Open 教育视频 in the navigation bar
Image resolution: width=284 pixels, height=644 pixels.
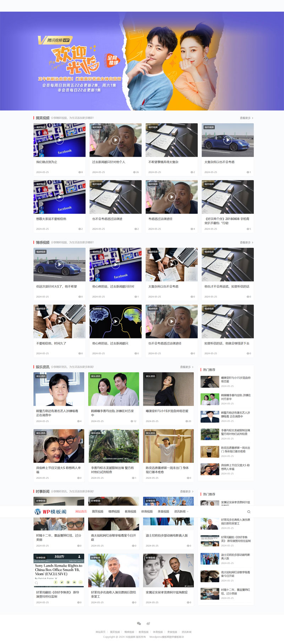point(130,511)
